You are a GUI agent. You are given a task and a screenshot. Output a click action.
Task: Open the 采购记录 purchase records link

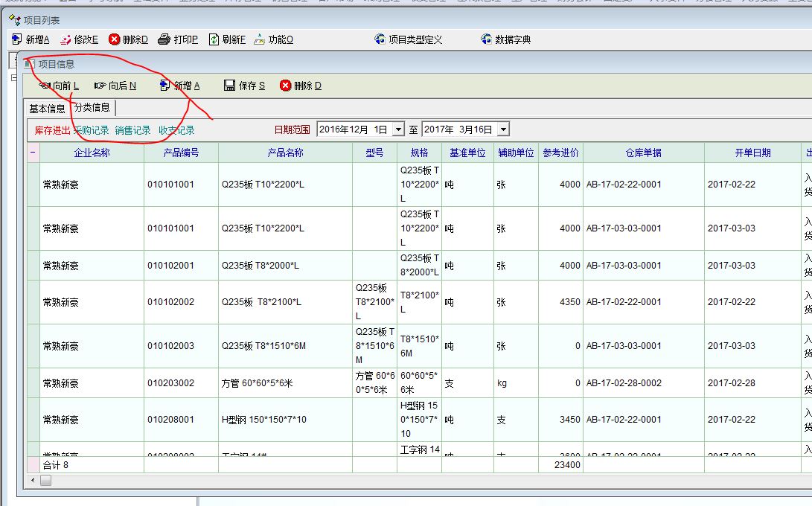(91, 130)
